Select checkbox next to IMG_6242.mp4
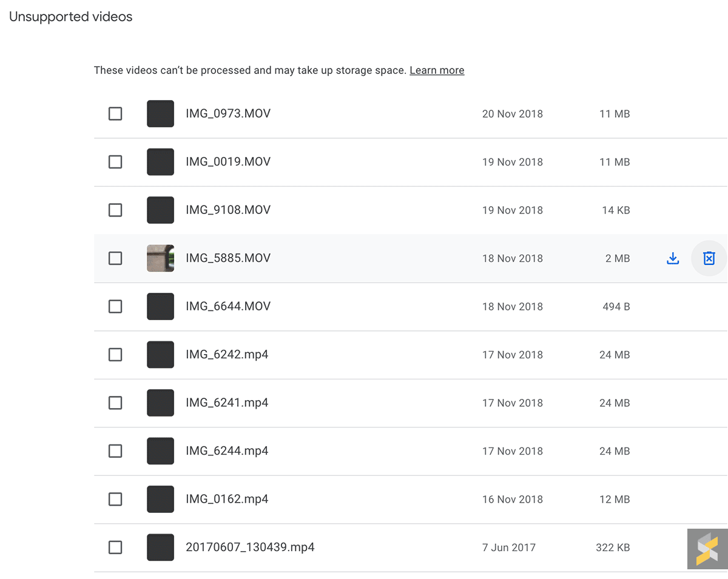 (115, 355)
